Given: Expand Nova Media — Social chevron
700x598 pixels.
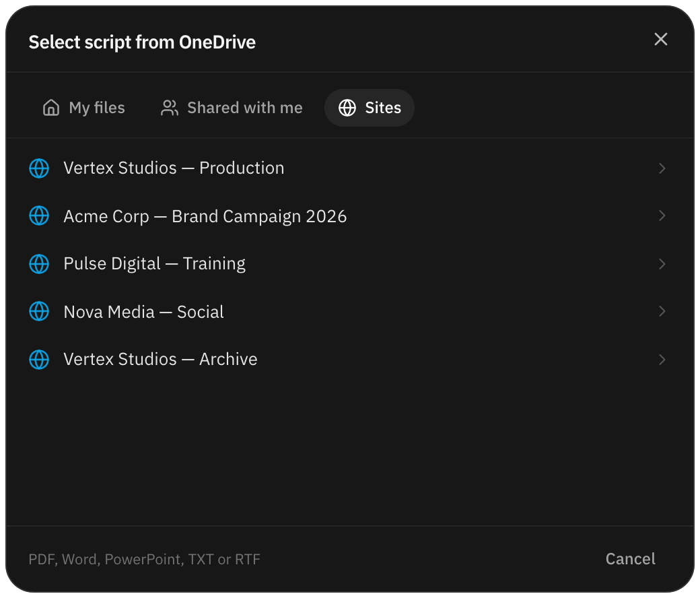Looking at the screenshot, I should [662, 311].
